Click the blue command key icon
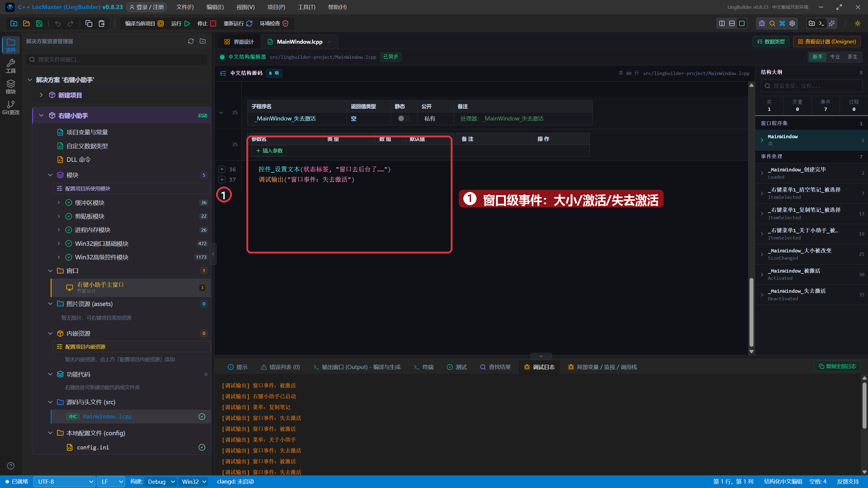 [782, 23]
